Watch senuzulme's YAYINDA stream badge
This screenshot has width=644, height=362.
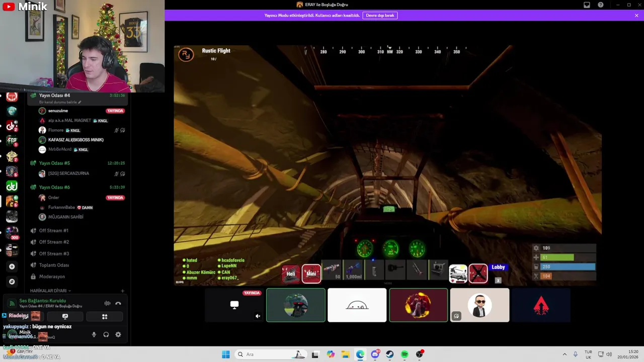(115, 111)
